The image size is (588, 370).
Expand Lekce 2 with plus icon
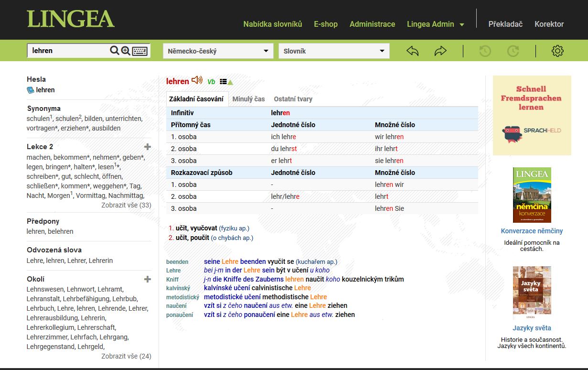pos(148,147)
